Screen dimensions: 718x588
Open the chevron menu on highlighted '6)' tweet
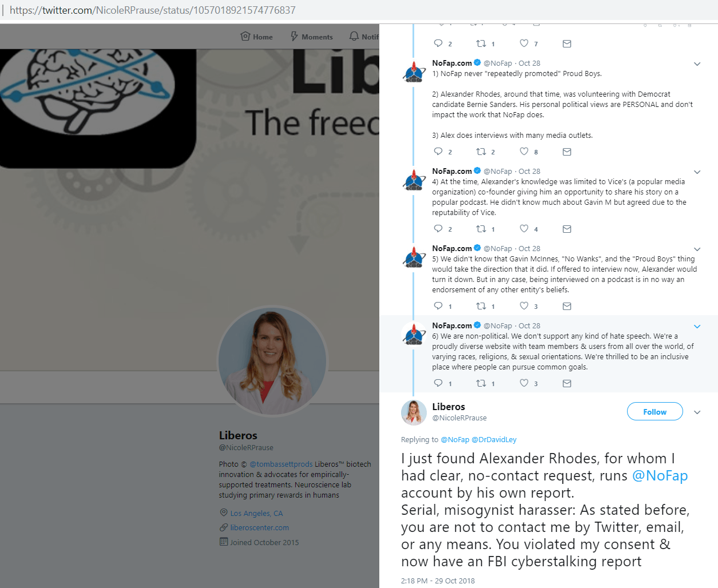point(697,327)
